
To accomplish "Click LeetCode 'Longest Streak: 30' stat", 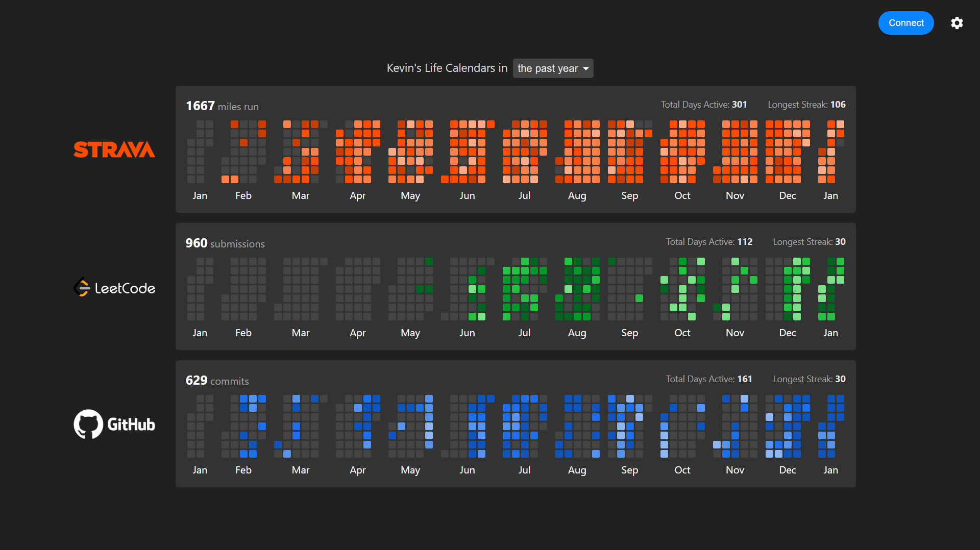I will [x=809, y=242].
